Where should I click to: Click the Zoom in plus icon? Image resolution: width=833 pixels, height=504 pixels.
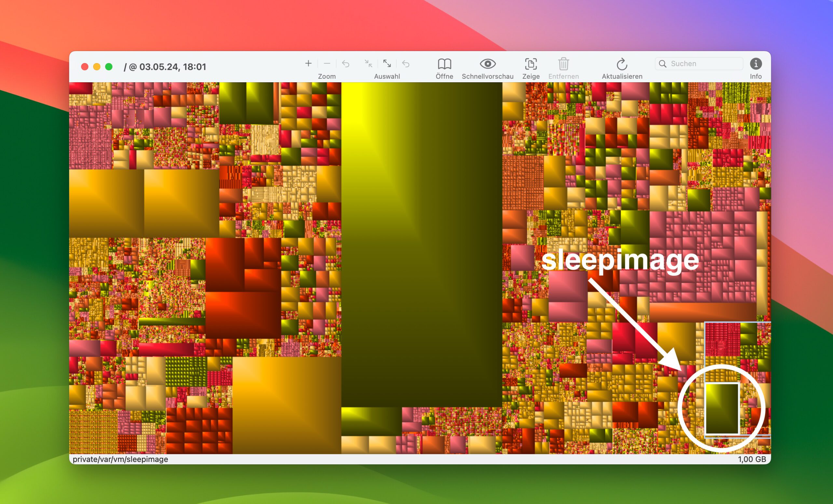coord(308,63)
